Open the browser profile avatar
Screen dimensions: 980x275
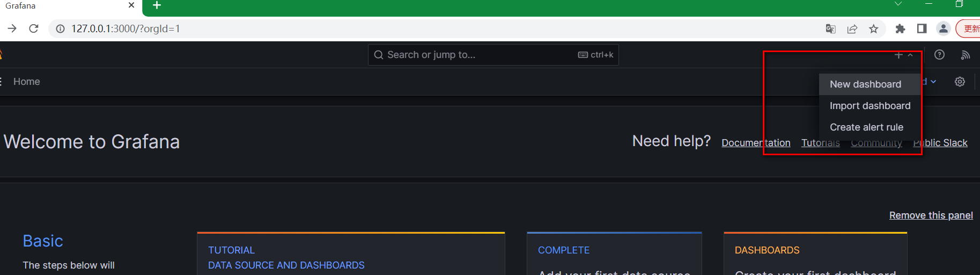[943, 29]
